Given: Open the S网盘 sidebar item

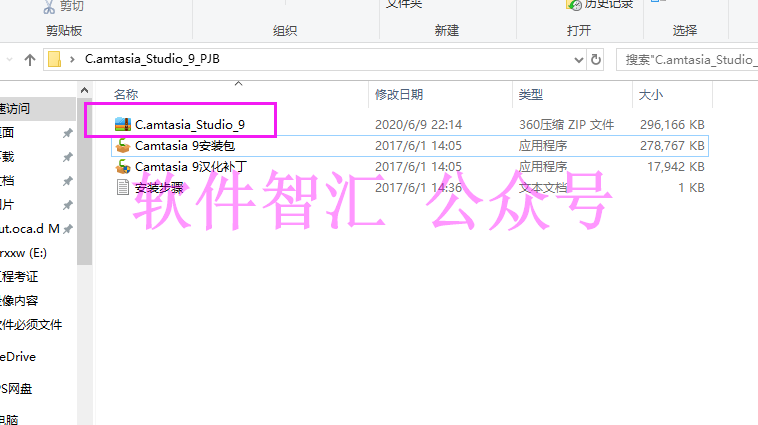Looking at the screenshot, I should 16,389.
